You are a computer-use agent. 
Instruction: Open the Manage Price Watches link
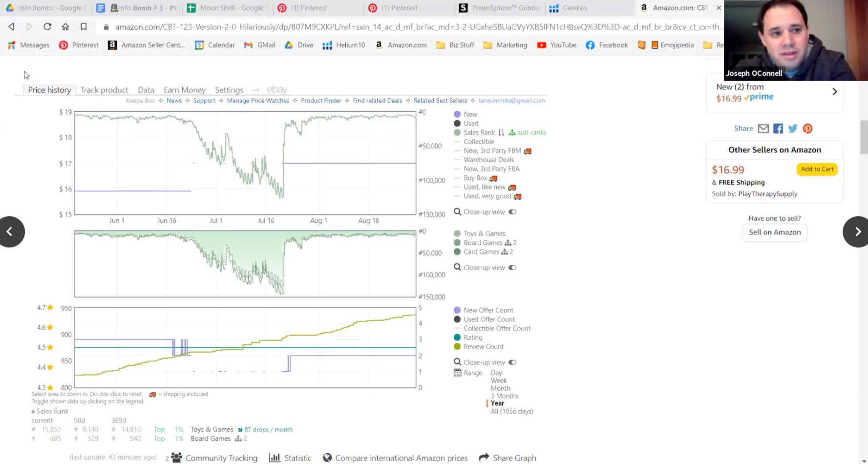pyautogui.click(x=258, y=101)
